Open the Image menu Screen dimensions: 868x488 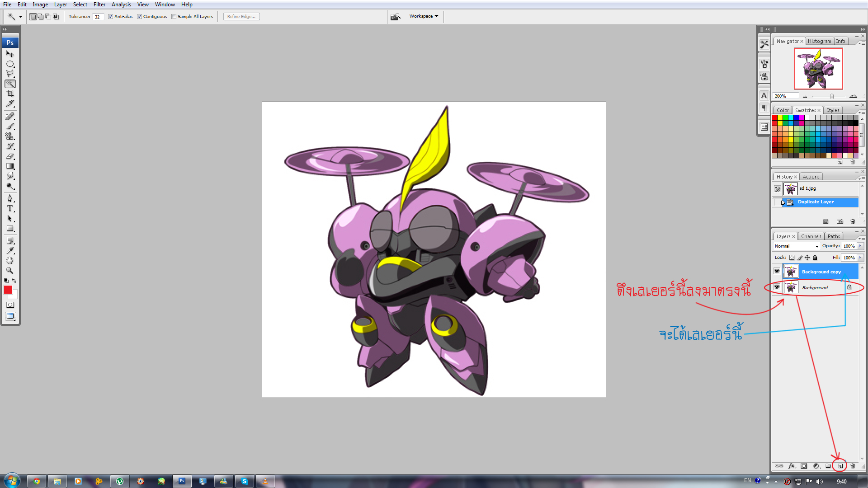[x=40, y=5]
